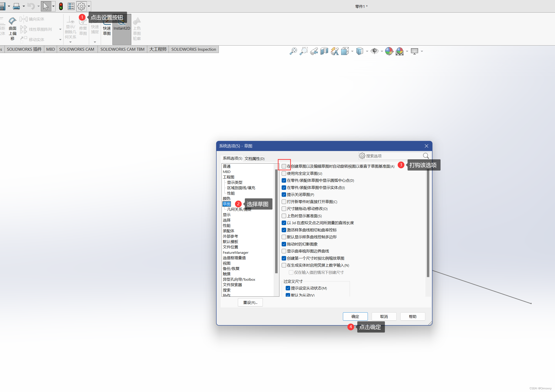Click the search magnifier in options dialog
555x392 pixels.
point(426,156)
